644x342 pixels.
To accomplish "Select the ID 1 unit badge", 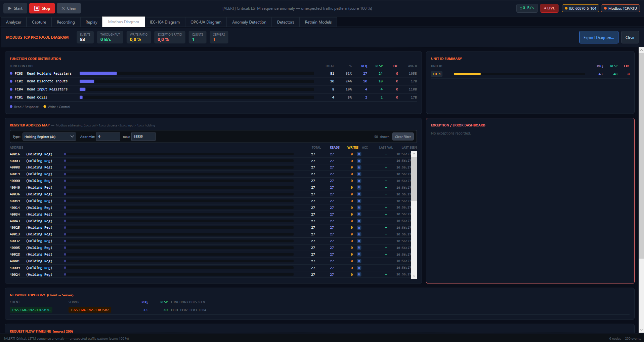I will [x=437, y=74].
